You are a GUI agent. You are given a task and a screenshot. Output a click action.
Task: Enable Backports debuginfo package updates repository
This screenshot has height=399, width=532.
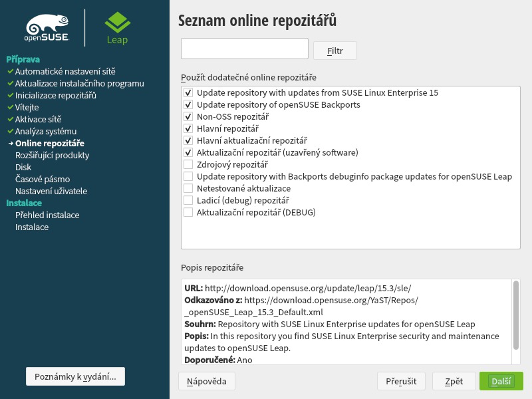pos(188,176)
